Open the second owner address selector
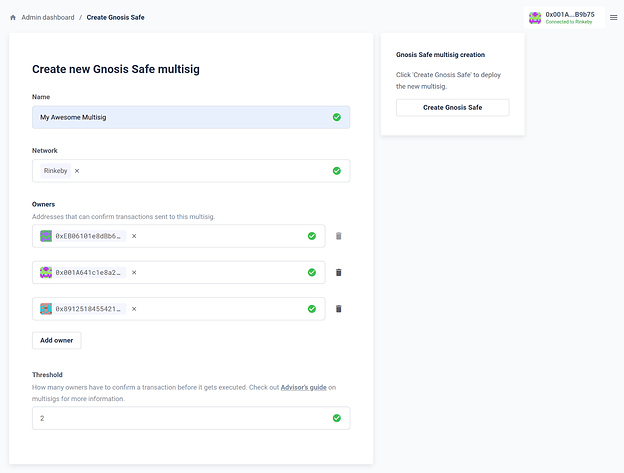This screenshot has width=624, height=473. coord(220,272)
